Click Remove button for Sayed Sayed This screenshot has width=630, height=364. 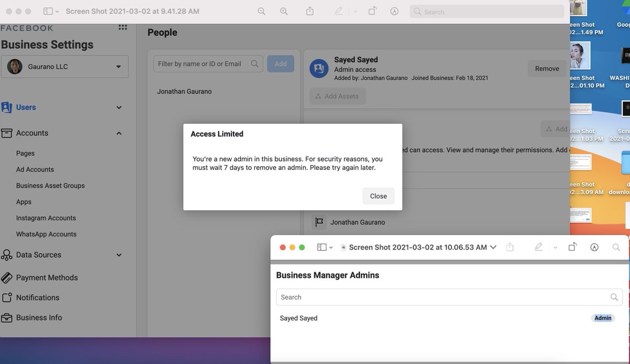coord(547,68)
